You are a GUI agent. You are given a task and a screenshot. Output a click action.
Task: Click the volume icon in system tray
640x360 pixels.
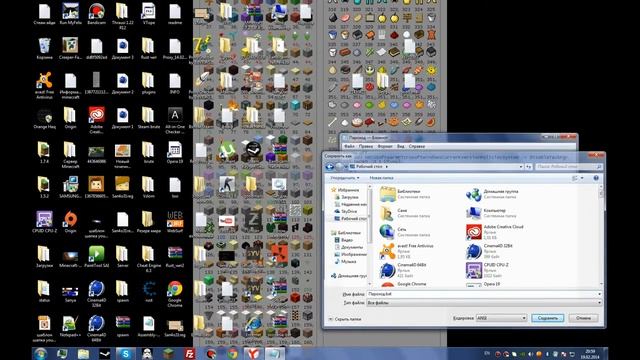(x=530, y=354)
